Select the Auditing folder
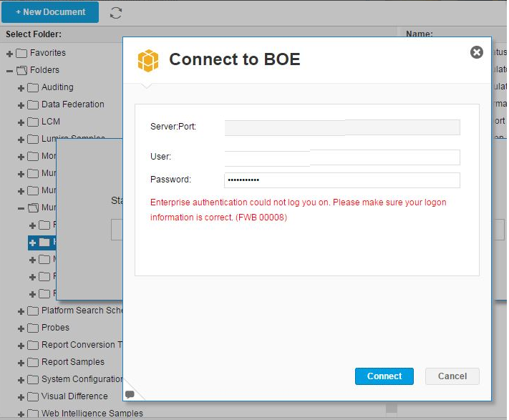This screenshot has width=509, height=420. tap(57, 87)
